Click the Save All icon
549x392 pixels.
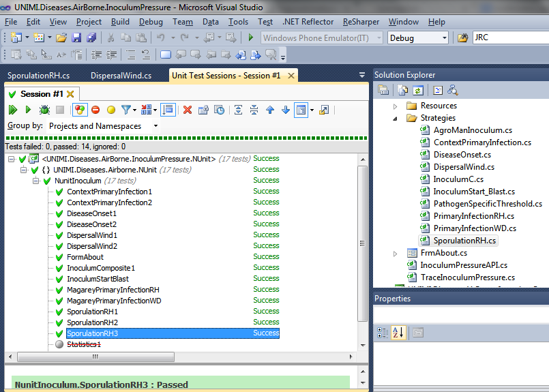[91, 37]
